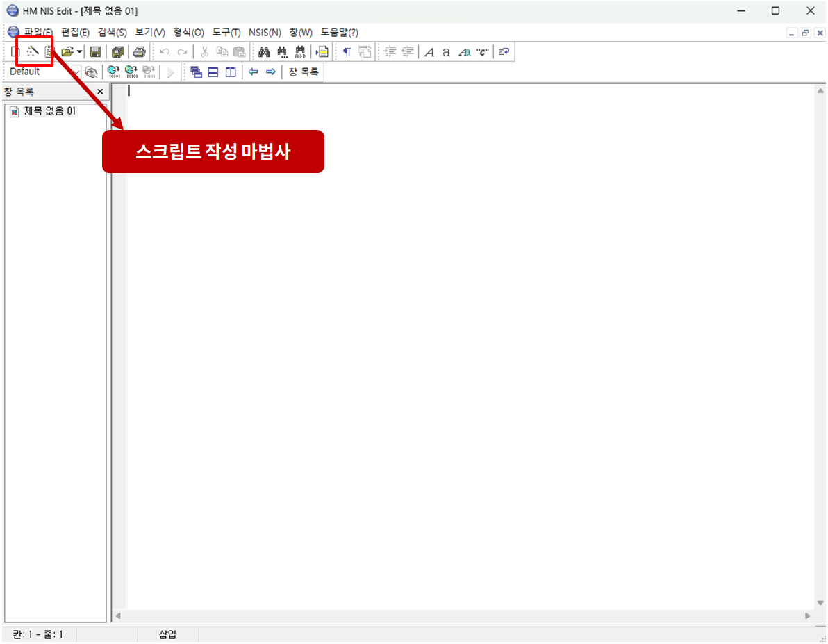828x644 pixels.
Task: Go to previous window blue left arrow
Action: (x=253, y=72)
